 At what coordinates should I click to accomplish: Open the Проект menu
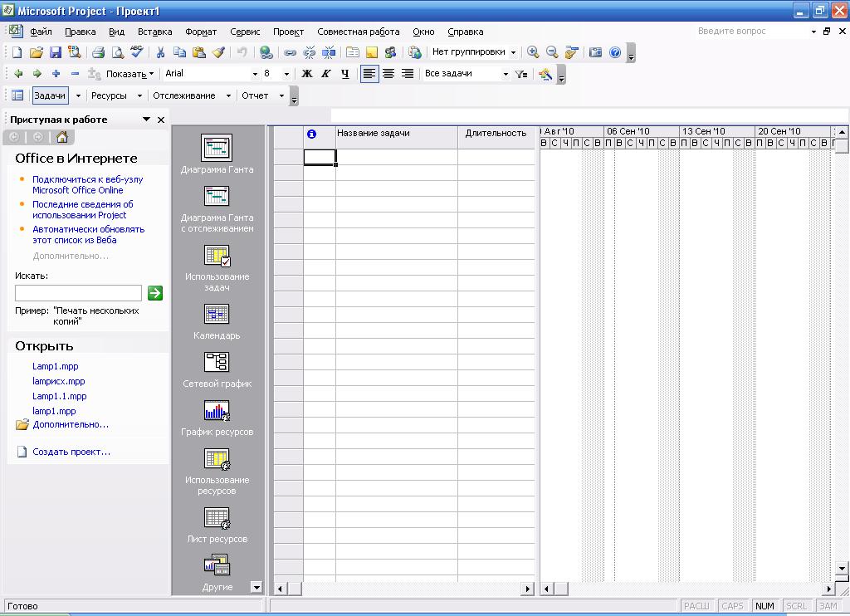click(288, 32)
